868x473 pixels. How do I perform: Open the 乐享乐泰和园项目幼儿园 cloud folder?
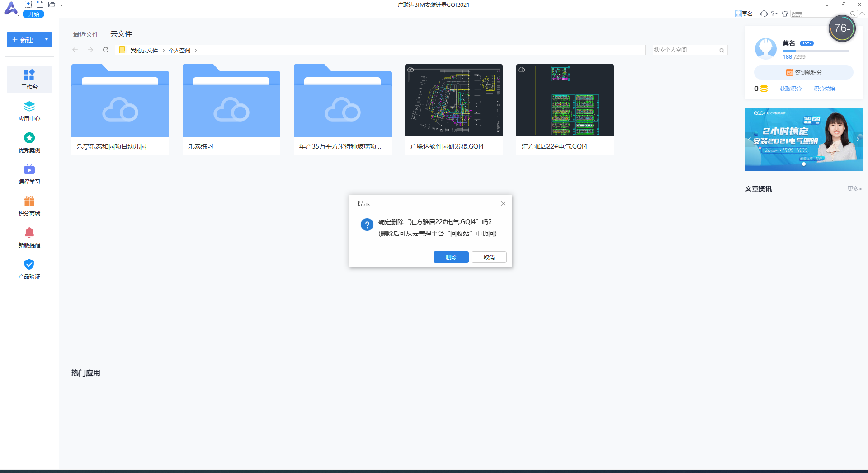coord(120,109)
